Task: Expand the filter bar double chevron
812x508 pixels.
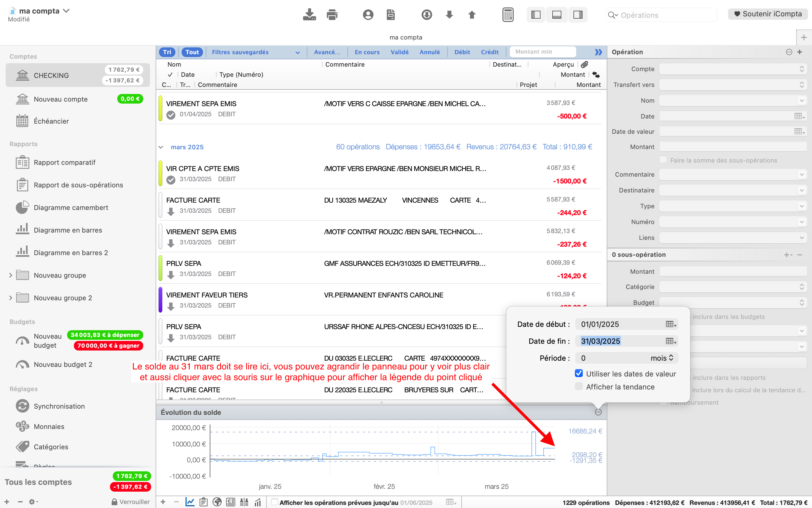Action: [x=598, y=52]
